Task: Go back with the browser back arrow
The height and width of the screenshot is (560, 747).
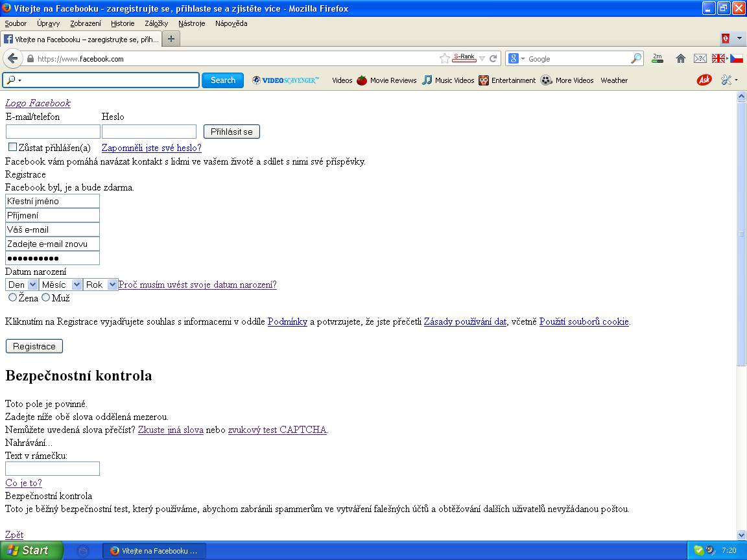Action: click(13, 58)
